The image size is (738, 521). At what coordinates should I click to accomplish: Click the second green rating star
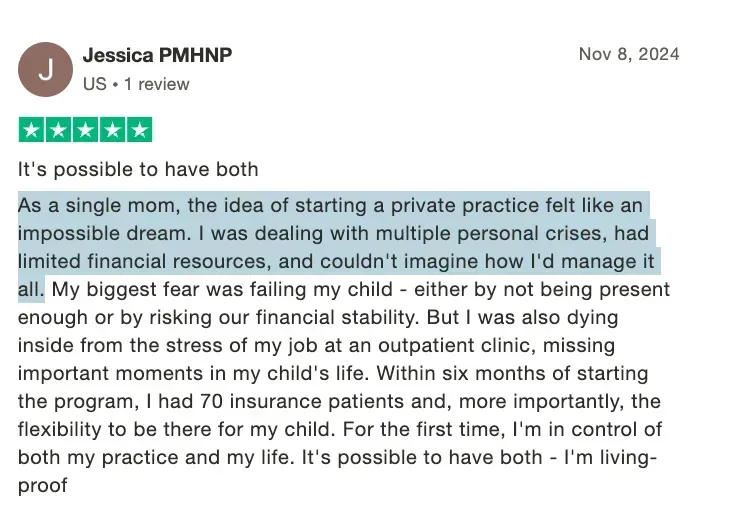click(x=59, y=130)
